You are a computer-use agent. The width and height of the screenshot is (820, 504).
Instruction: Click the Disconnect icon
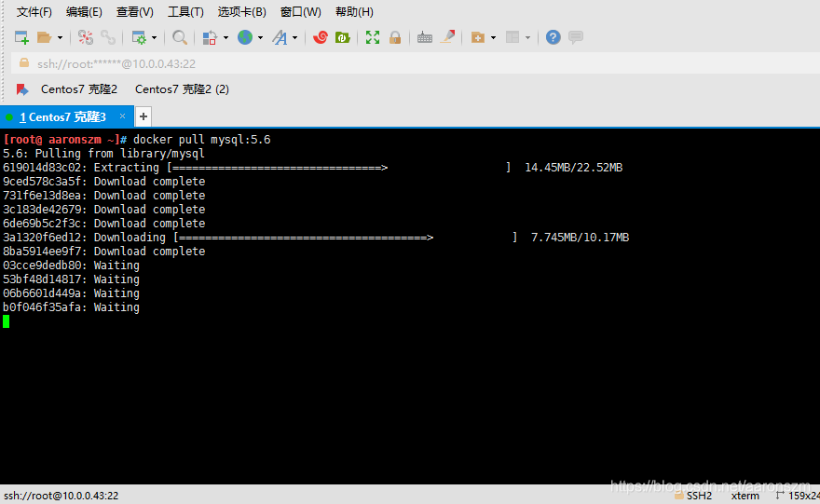(85, 37)
